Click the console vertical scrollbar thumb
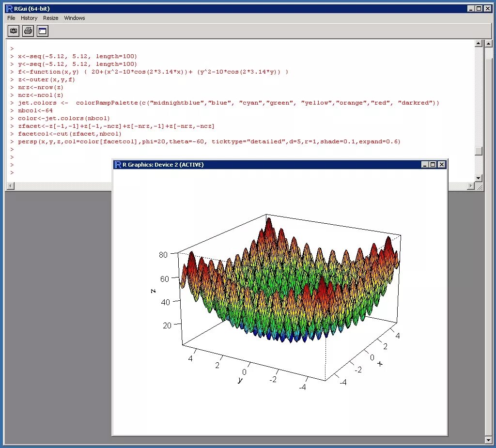496x448 pixels. [x=479, y=151]
